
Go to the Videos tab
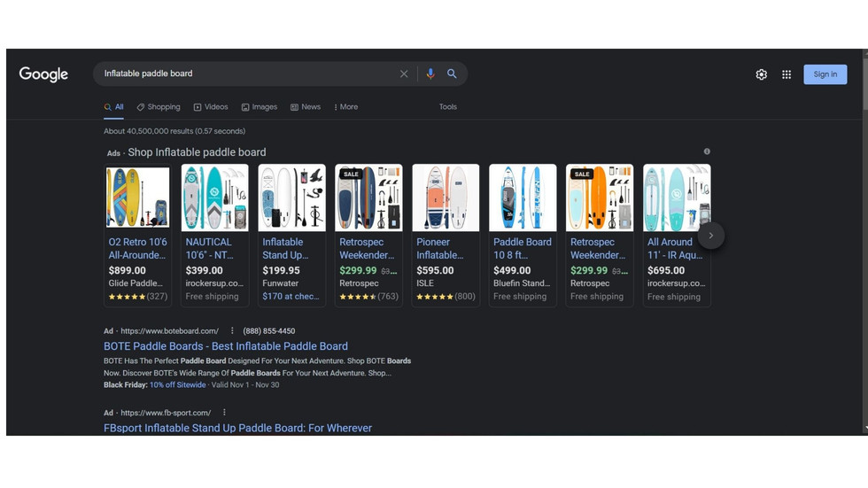tap(211, 107)
